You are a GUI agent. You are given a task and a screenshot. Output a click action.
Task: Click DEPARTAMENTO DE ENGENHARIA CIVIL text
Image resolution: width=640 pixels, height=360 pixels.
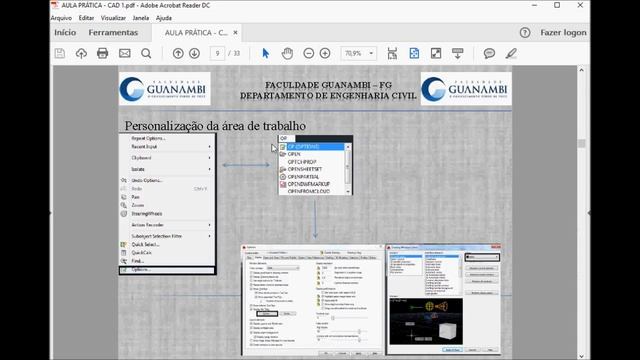328,96
